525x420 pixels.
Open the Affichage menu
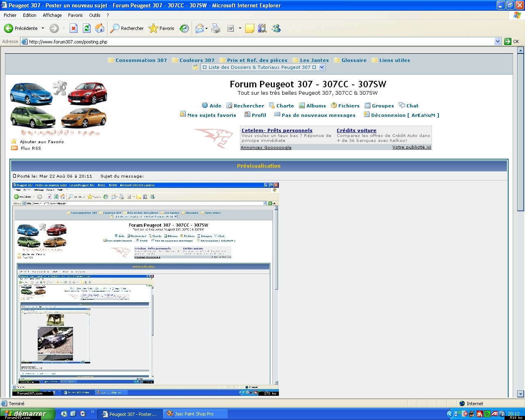point(52,15)
